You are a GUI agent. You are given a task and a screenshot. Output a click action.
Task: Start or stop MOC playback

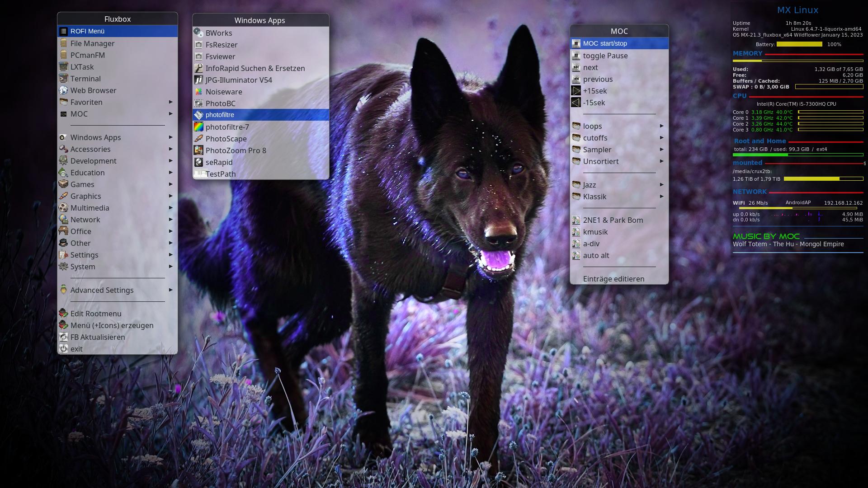click(x=604, y=43)
